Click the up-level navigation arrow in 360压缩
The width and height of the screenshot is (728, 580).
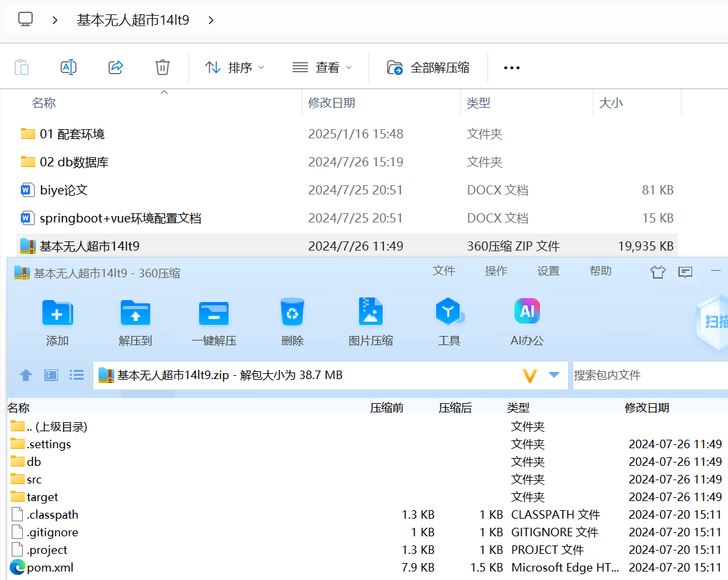pos(25,375)
